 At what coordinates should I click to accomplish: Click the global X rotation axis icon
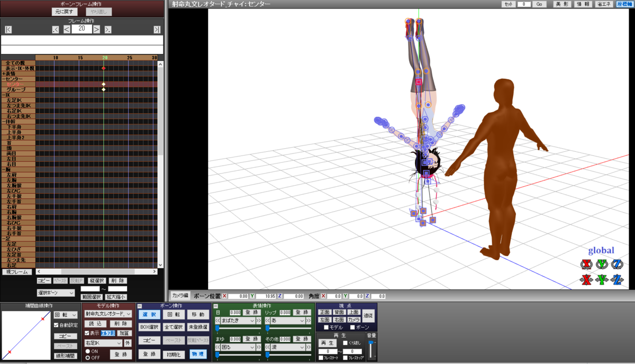click(x=586, y=264)
